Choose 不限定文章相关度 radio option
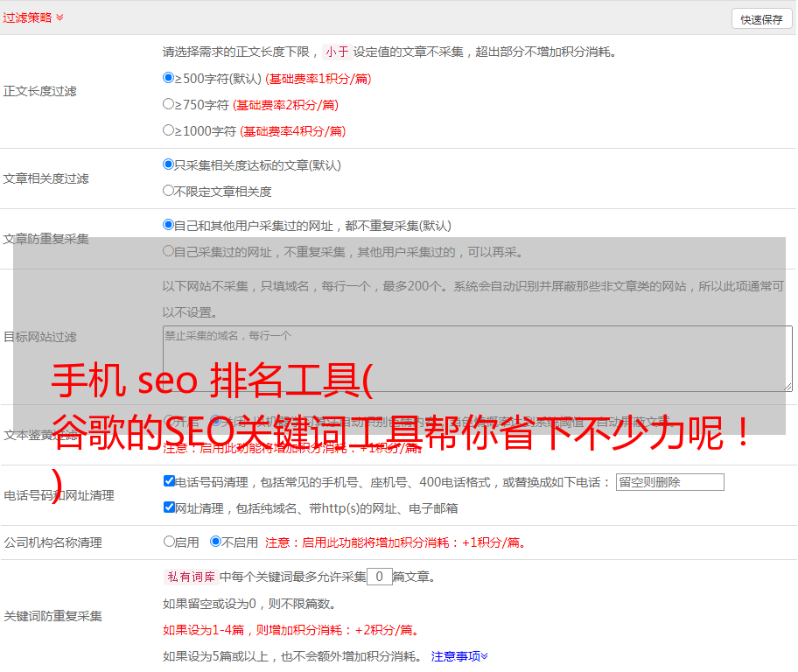This screenshot has height=672, width=798. coord(169,191)
